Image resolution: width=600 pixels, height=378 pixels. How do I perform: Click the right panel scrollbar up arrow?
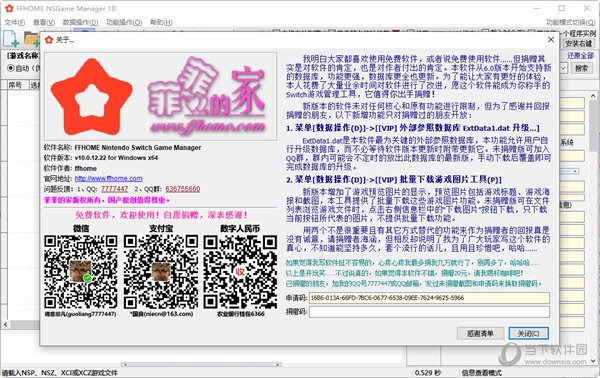coord(593,96)
